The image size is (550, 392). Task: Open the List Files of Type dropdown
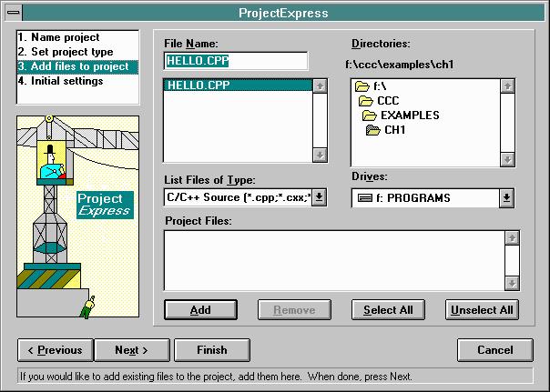[x=320, y=197]
